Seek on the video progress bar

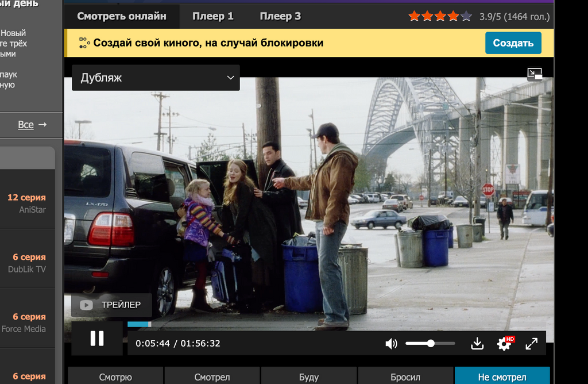(336, 324)
